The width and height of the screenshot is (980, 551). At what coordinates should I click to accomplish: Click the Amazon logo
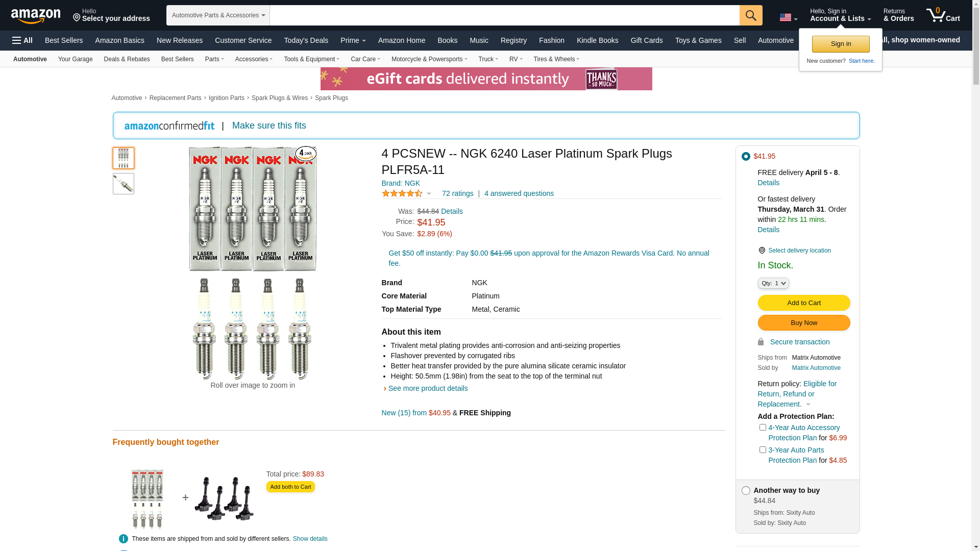click(x=36, y=16)
